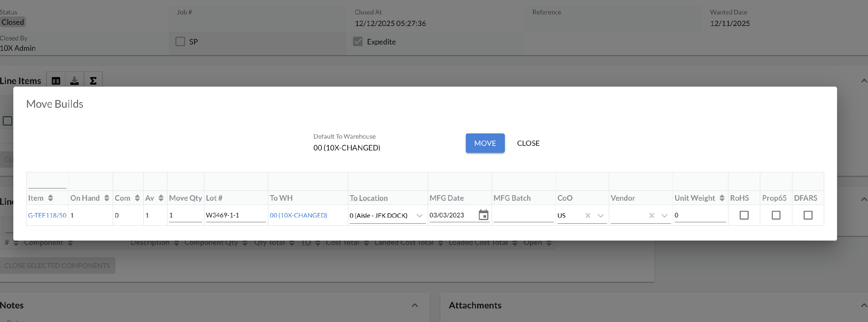Sort the table by Item column
The image size is (868, 322).
(51, 198)
